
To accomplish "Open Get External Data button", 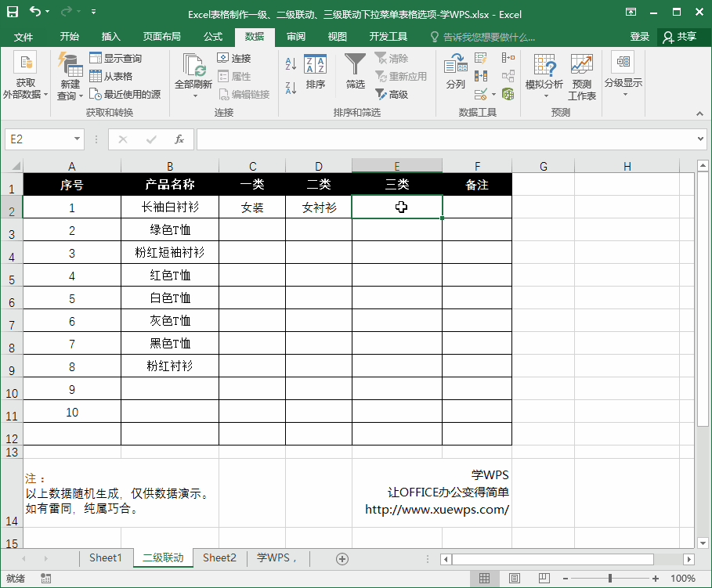I will pos(25,75).
